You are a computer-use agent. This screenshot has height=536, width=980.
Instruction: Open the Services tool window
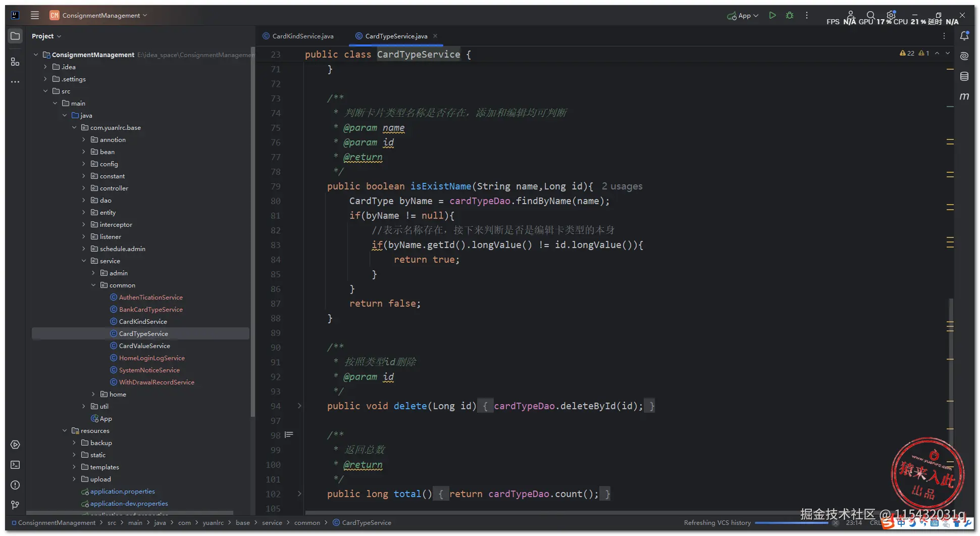coord(15,445)
